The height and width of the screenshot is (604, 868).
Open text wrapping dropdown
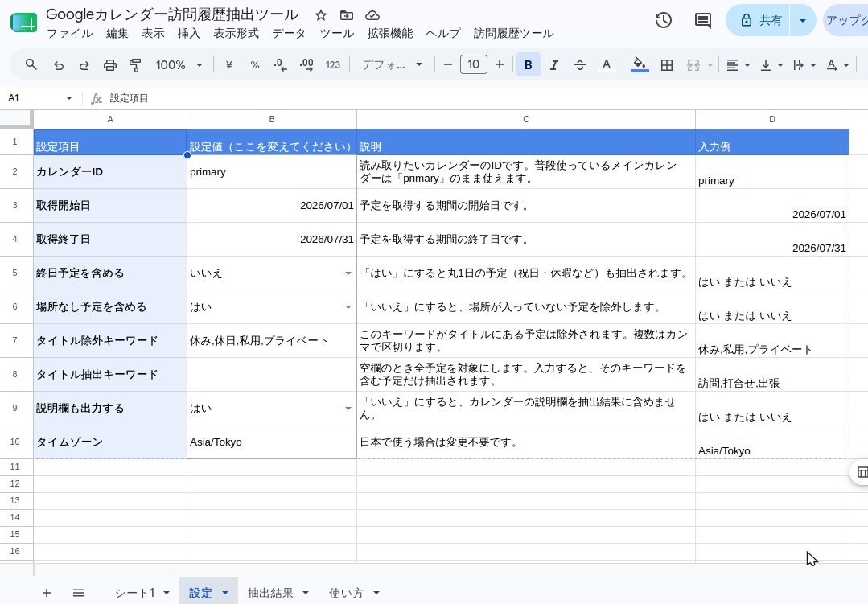(804, 65)
